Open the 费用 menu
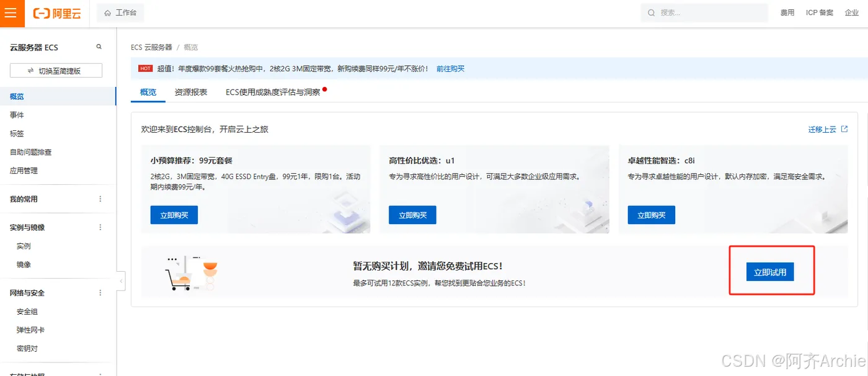This screenshot has width=868, height=376. coord(787,12)
